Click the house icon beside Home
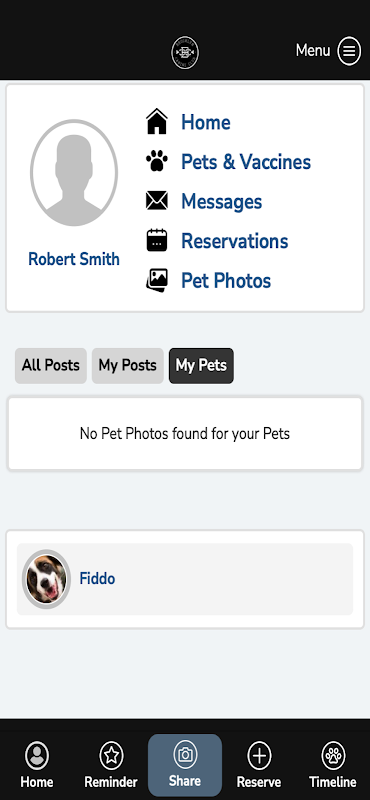This screenshot has width=370, height=800. [157, 122]
